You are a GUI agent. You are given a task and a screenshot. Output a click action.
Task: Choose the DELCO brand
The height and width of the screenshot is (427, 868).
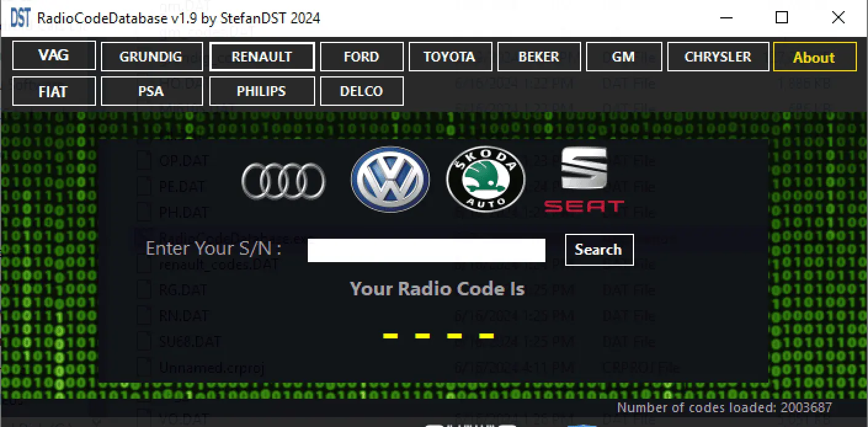pos(362,91)
